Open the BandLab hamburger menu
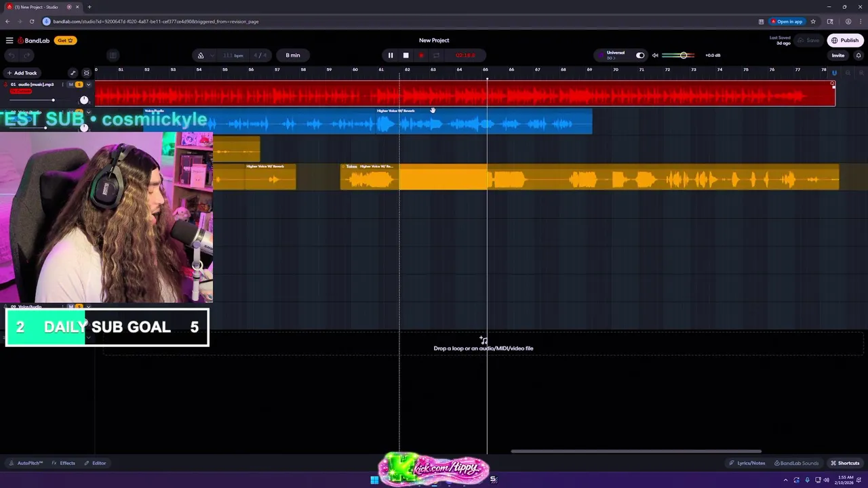The image size is (868, 488). [9, 41]
